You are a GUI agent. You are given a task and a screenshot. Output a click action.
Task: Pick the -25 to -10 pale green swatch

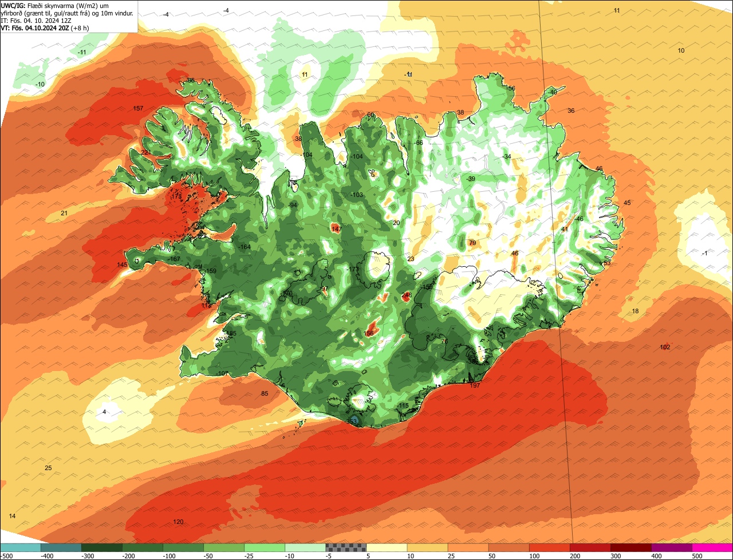(265, 547)
